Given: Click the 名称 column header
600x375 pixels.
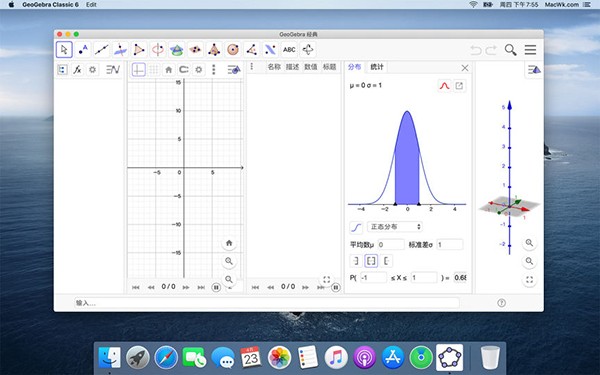Looking at the screenshot, I should pyautogui.click(x=274, y=67).
